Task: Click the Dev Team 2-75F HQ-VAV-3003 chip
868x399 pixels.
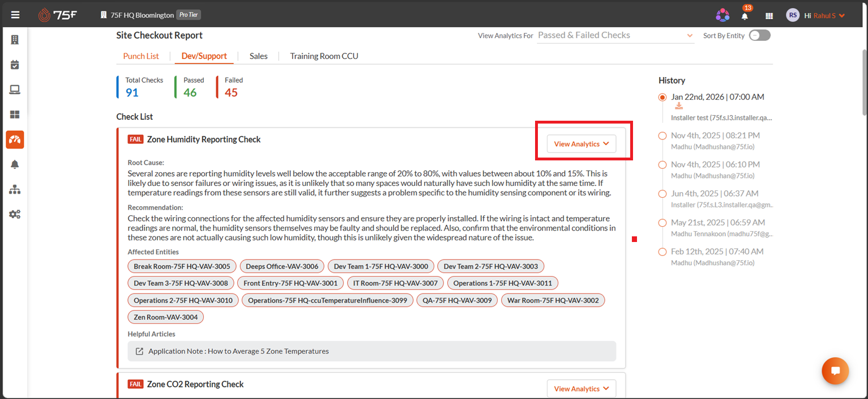Action: click(491, 266)
